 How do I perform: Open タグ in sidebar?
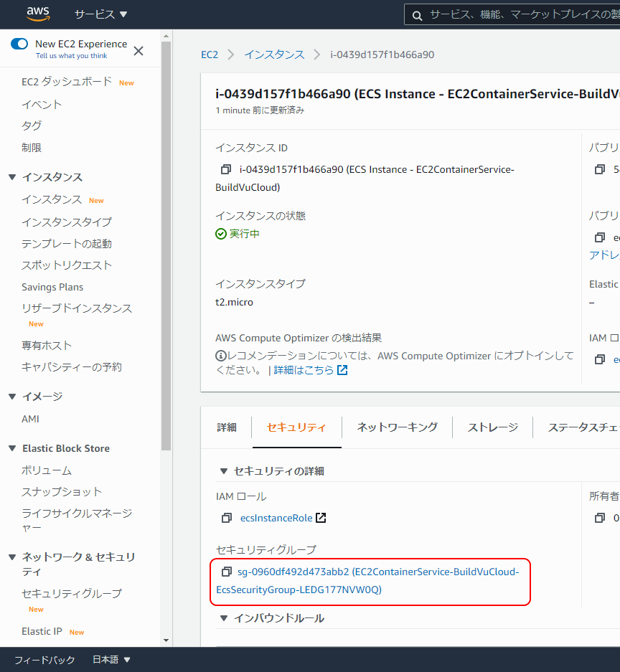32,126
